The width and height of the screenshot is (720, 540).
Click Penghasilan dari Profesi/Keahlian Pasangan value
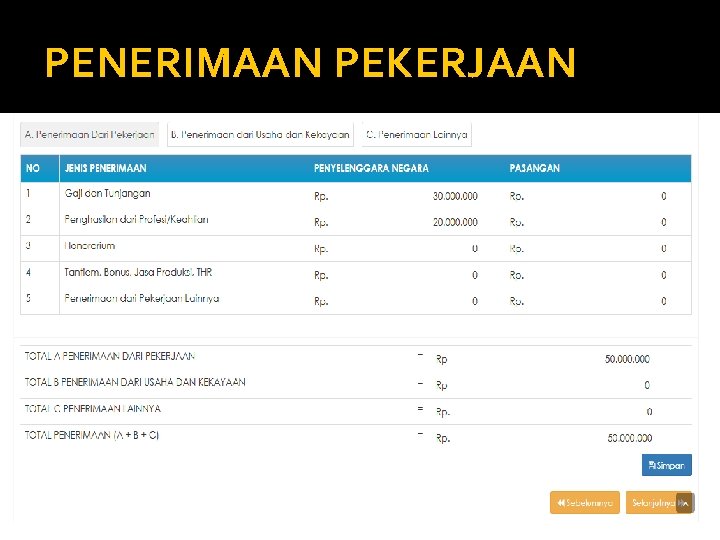tap(664, 222)
